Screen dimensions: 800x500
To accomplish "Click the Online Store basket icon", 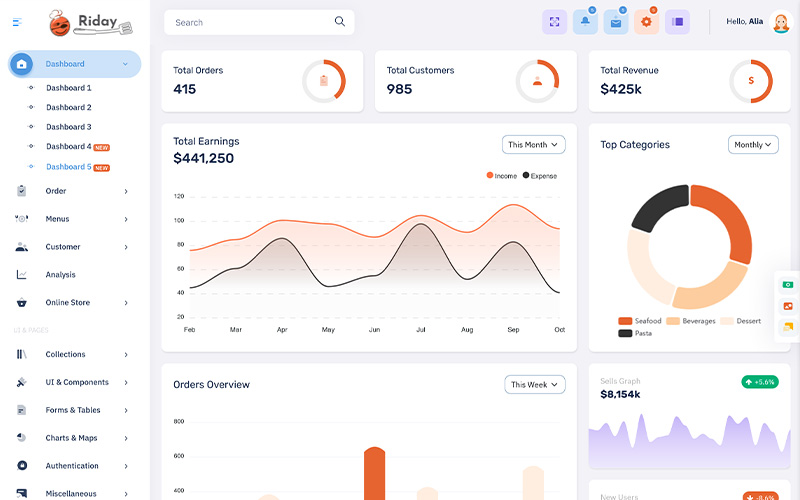I will pyautogui.click(x=21, y=303).
